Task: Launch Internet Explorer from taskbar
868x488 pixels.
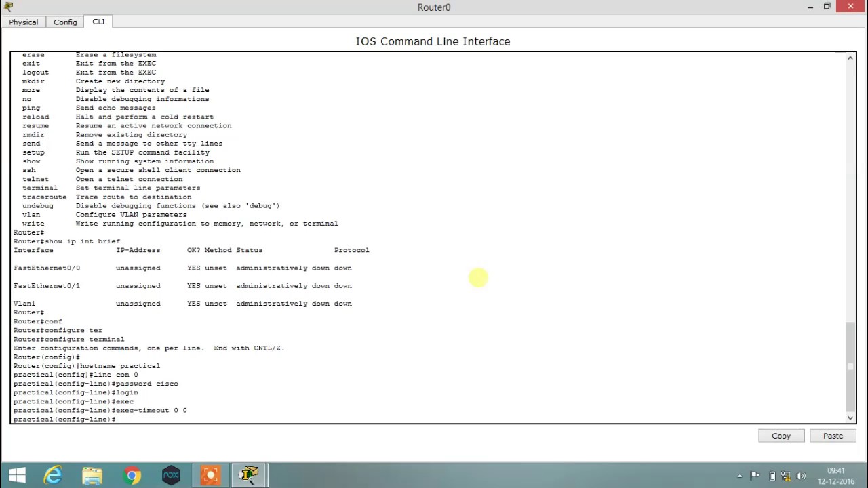Action: [53, 476]
